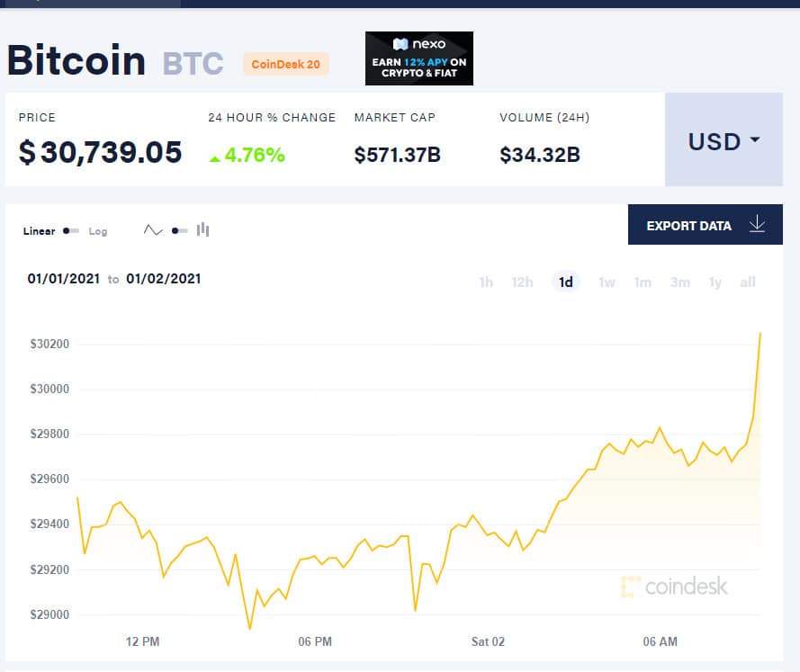Click the green 24-hour change arrow
800x672 pixels.
coord(215,159)
